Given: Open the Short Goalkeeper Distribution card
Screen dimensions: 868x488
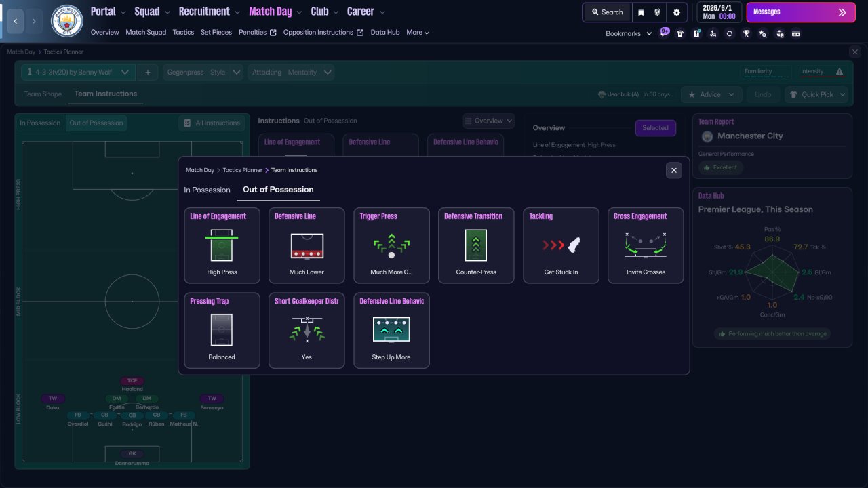Looking at the screenshot, I should (307, 330).
